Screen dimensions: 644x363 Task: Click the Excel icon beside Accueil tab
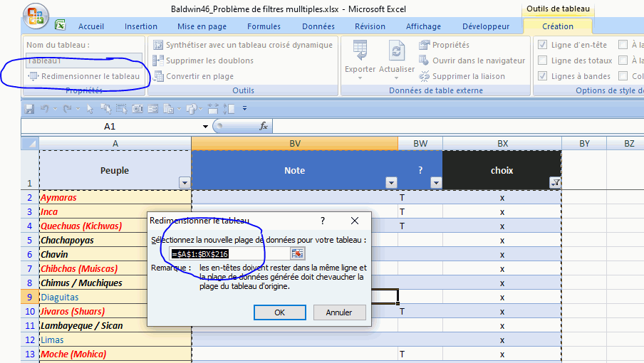61,25
